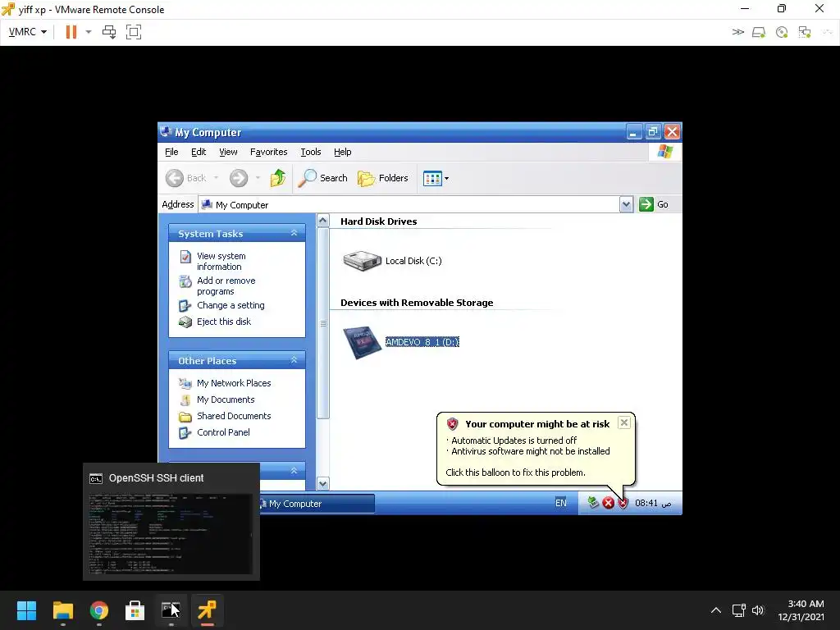Image resolution: width=840 pixels, height=630 pixels.
Task: Click the XP clock showing 08:41
Action: click(652, 503)
